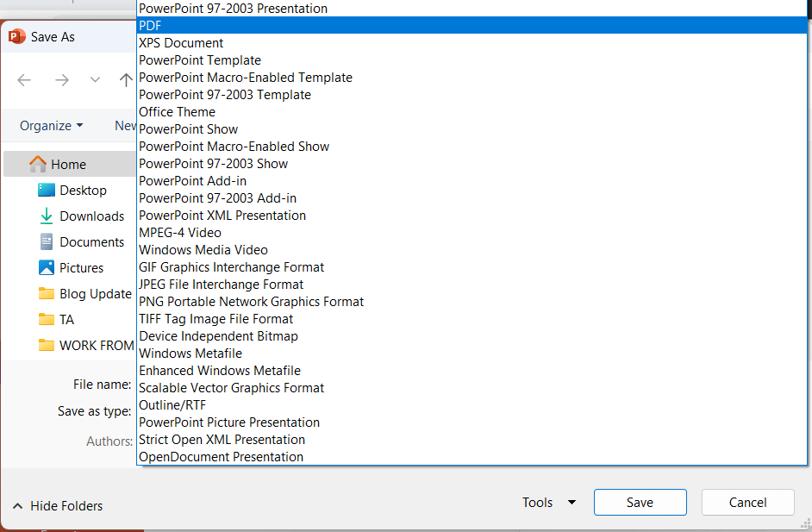The image size is (812, 532).
Task: Click the Documents page icon
Action: (x=46, y=242)
